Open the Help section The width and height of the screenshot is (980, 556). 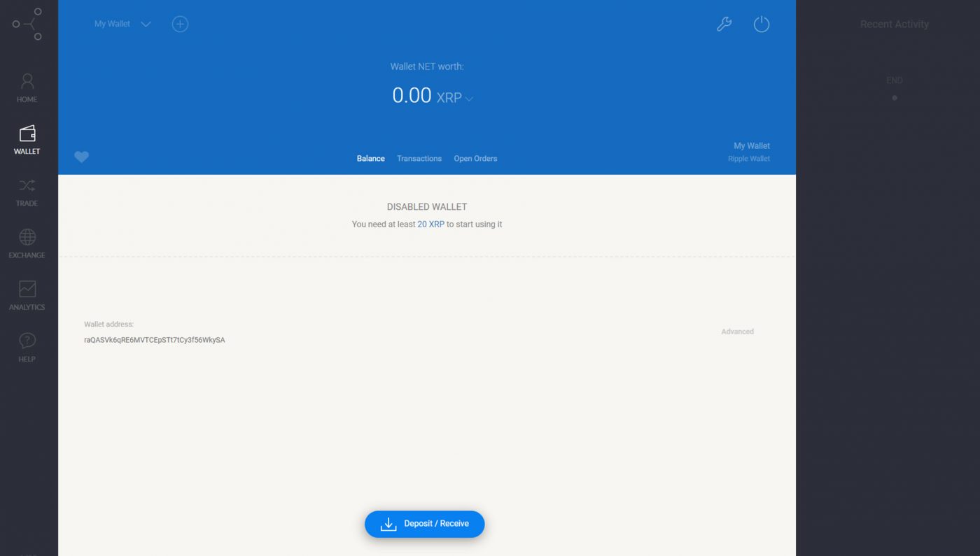(x=27, y=348)
